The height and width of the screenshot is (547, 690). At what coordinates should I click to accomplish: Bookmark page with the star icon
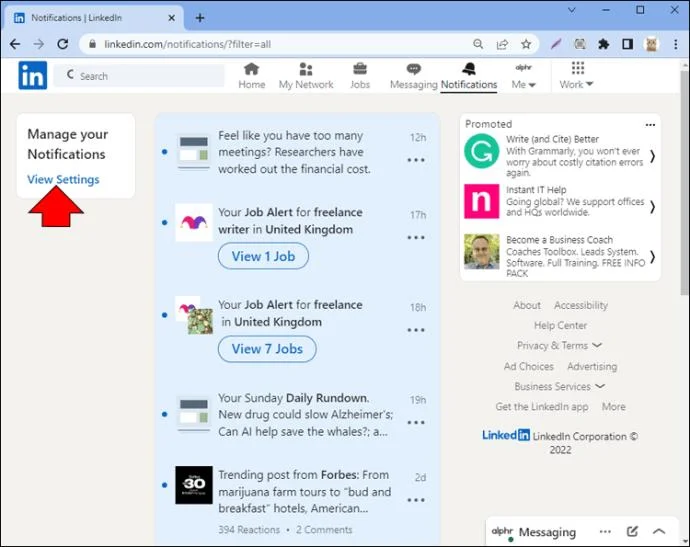pos(526,44)
